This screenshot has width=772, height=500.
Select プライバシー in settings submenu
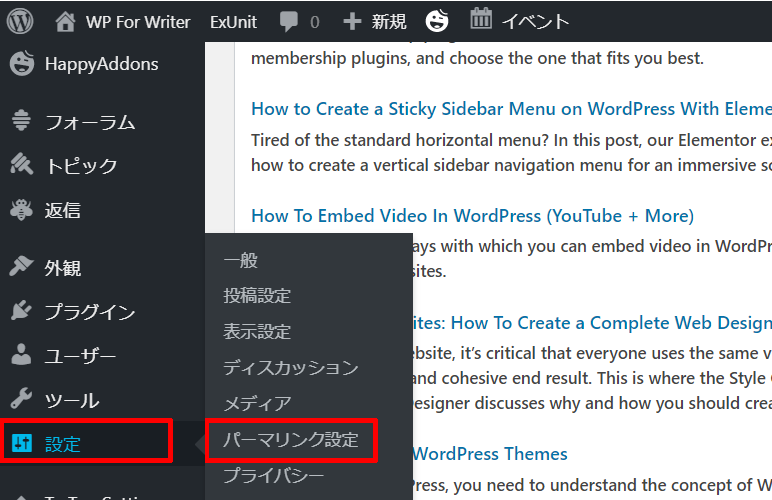pyautogui.click(x=273, y=475)
